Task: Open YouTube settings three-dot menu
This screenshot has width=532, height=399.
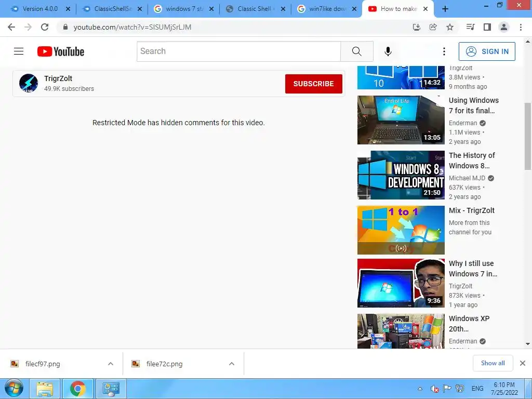Action: pos(444,51)
